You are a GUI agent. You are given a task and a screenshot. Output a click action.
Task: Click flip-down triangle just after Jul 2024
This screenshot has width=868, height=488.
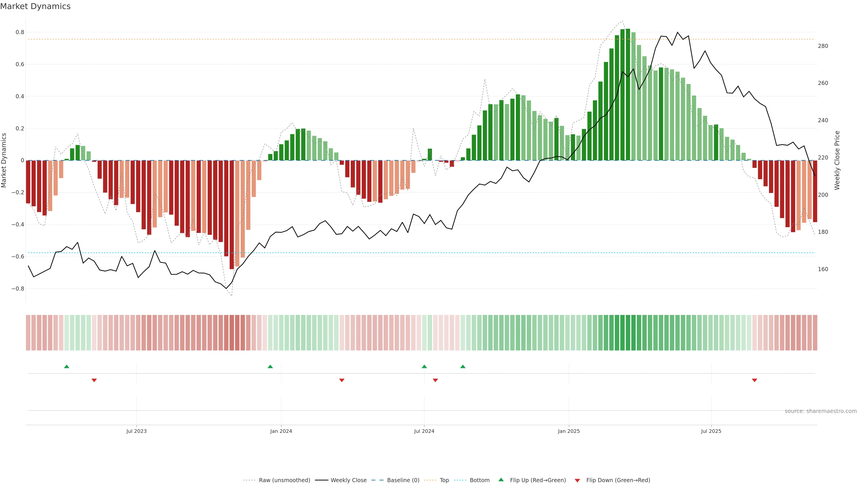435,380
